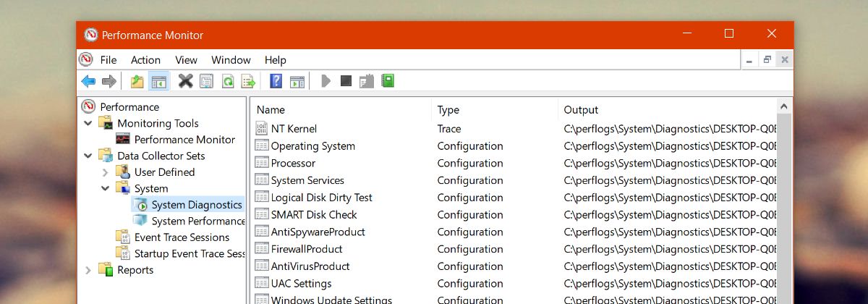Click the UAC Settings row icon

tap(262, 284)
